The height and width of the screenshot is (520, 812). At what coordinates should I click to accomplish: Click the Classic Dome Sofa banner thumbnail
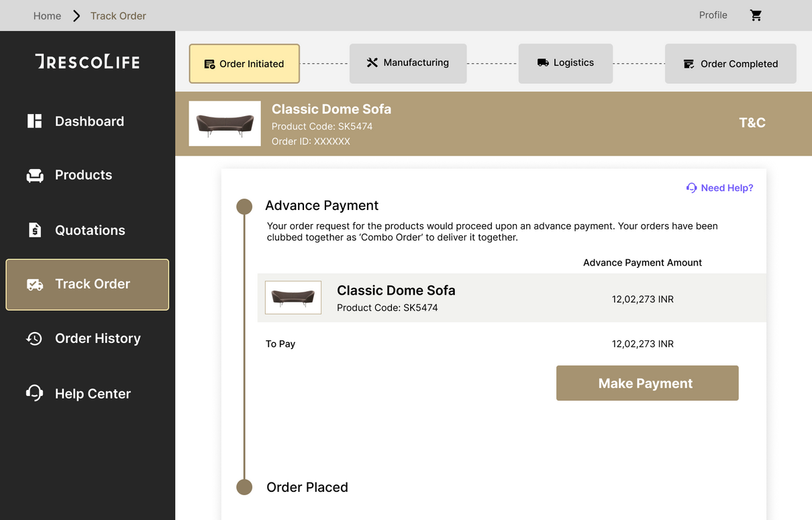(225, 123)
